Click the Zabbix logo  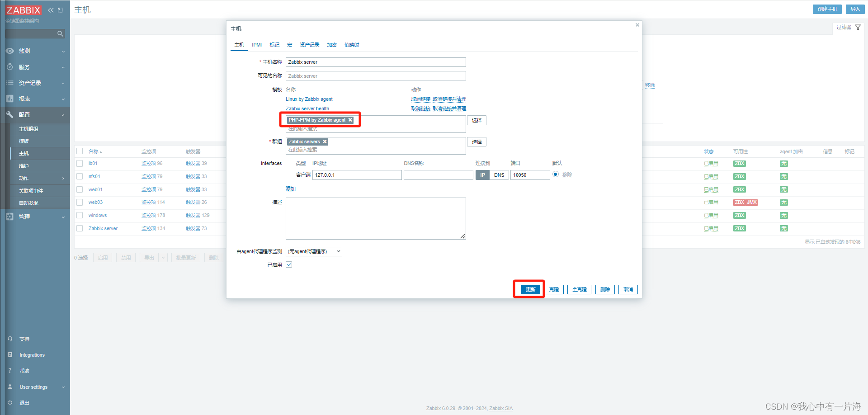coord(24,10)
